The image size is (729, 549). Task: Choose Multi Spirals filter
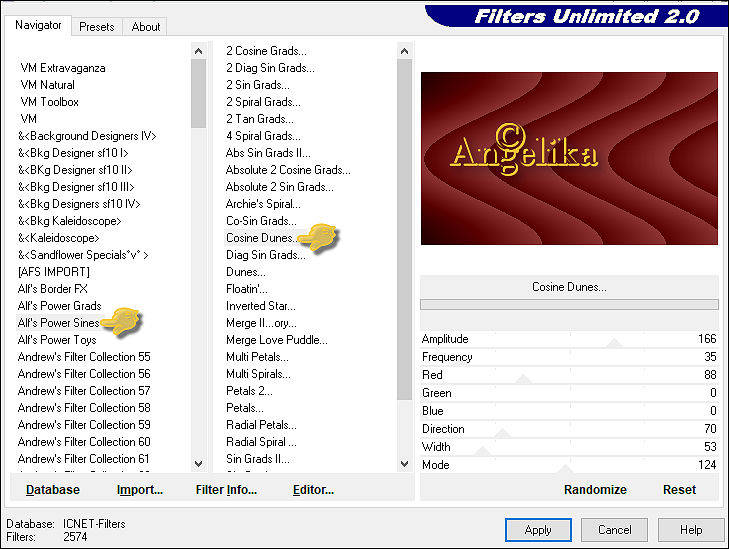(258, 374)
